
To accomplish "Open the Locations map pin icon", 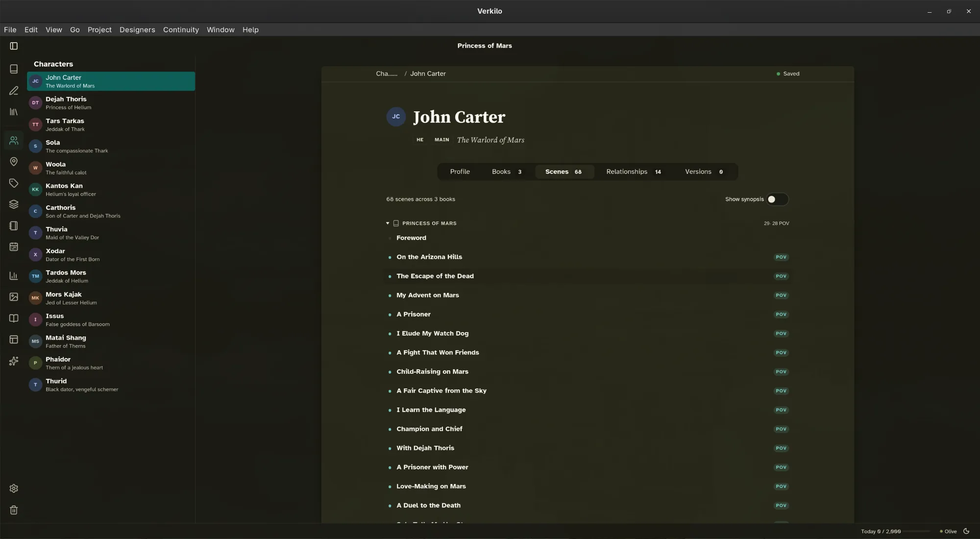I will coord(14,162).
